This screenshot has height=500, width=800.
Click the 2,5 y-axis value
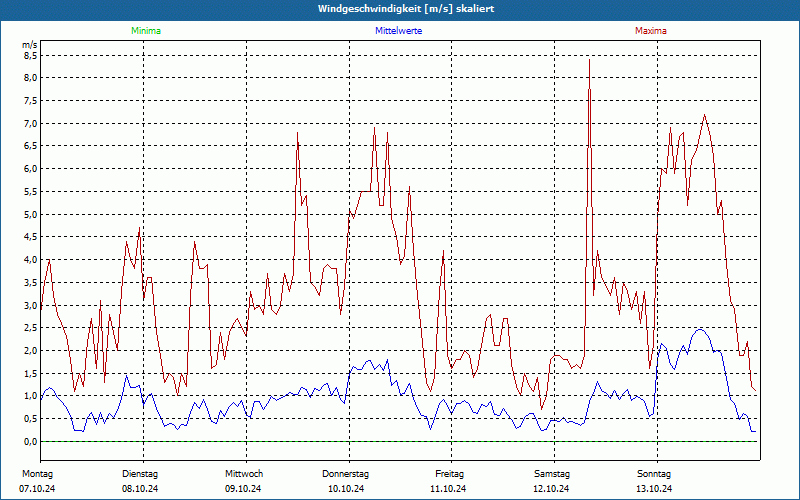point(31,328)
